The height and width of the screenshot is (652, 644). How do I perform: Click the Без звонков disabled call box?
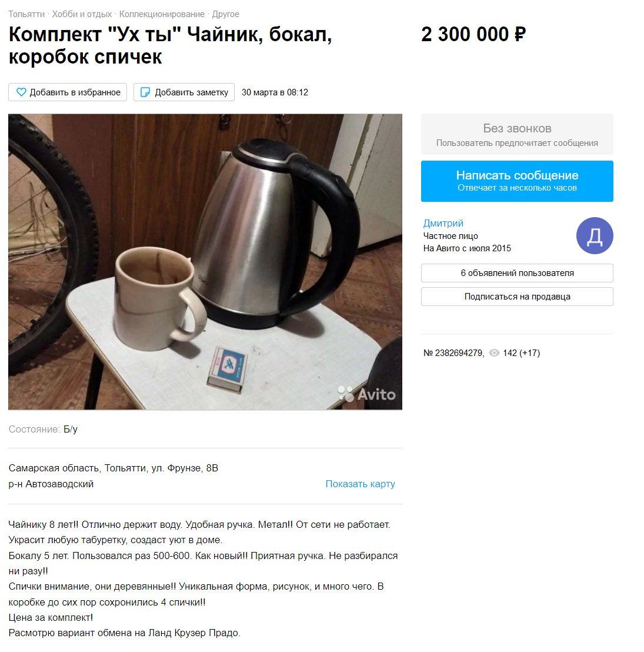click(517, 134)
